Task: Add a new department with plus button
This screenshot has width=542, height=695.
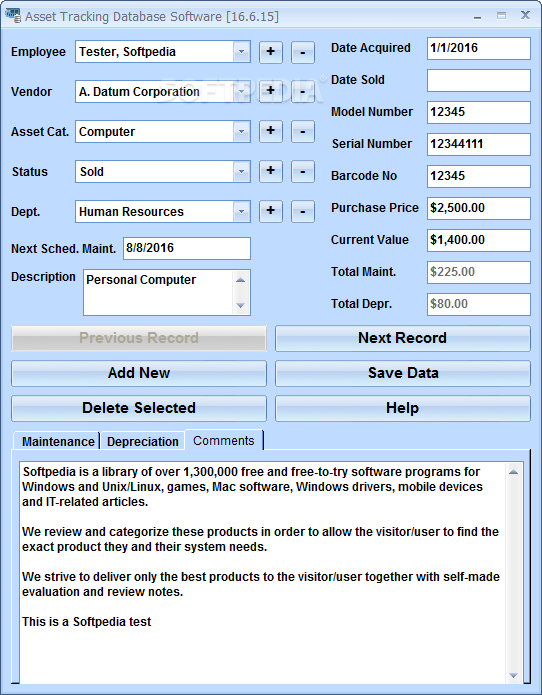Action: point(270,211)
